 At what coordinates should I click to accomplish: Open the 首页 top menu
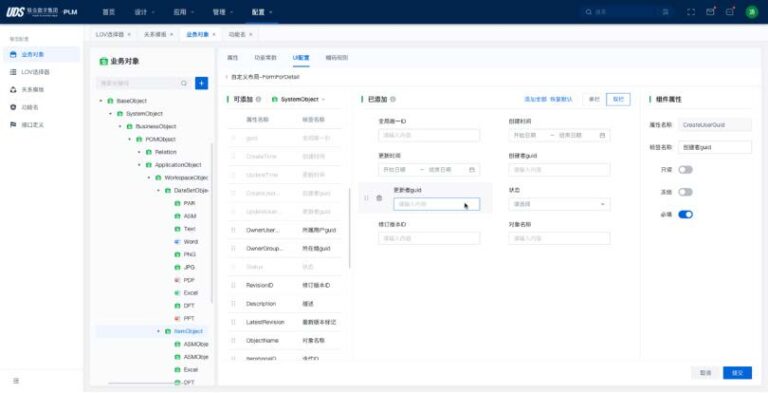click(109, 12)
